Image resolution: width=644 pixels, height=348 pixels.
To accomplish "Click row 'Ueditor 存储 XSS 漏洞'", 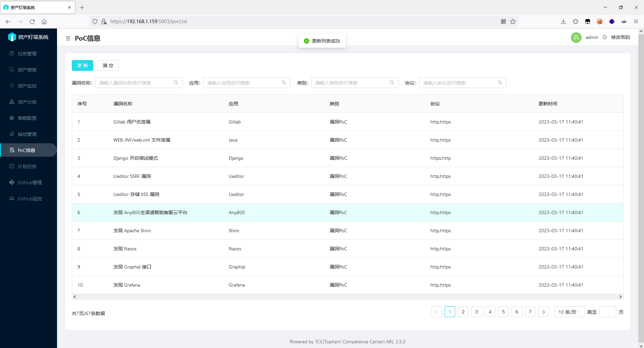I will point(347,194).
